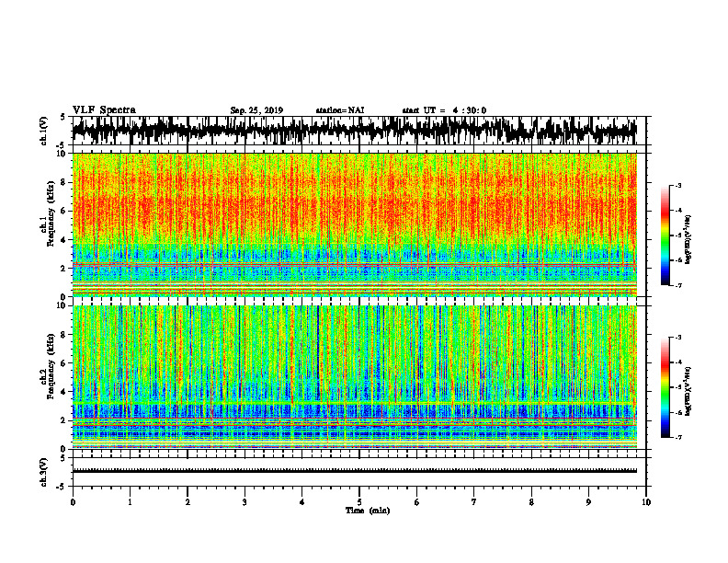Click time axis tick label "5"

(x=359, y=502)
